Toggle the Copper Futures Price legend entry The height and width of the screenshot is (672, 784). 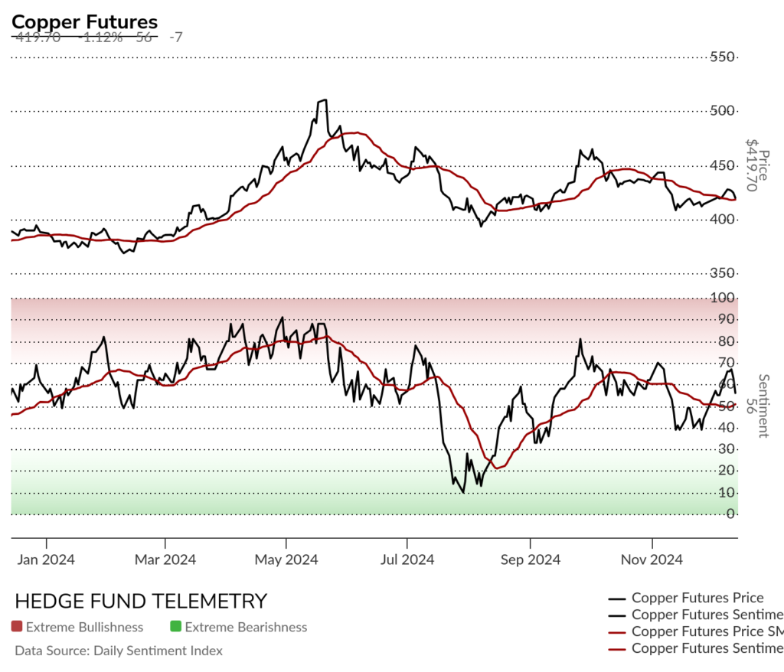pos(686,598)
